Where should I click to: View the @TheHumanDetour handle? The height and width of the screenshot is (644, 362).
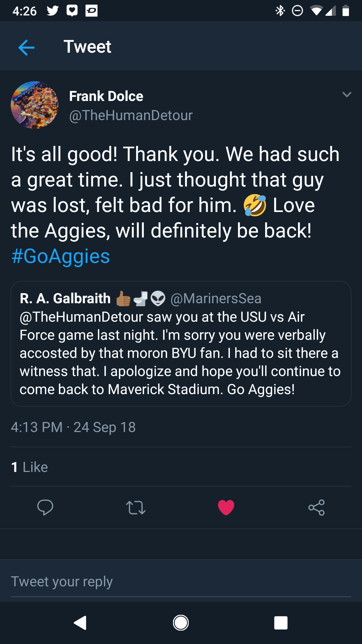(x=131, y=115)
